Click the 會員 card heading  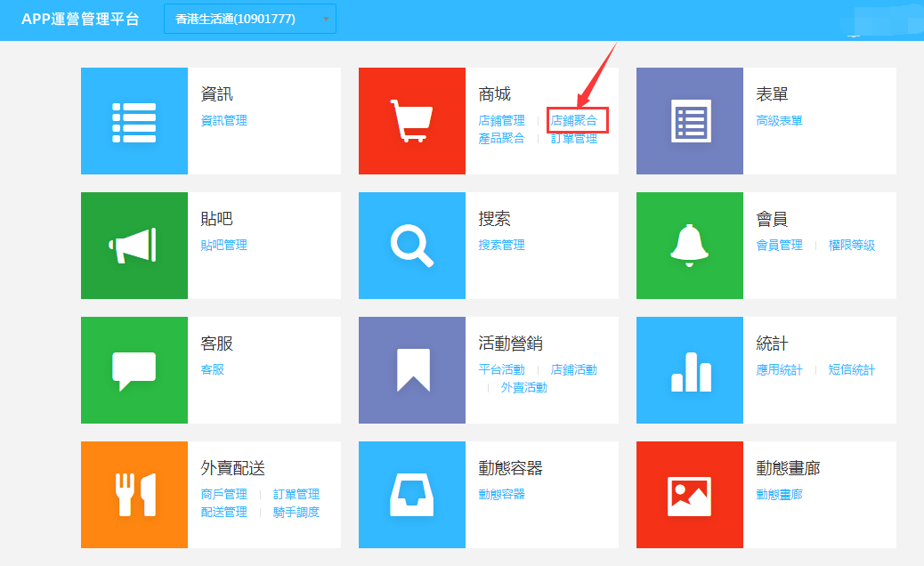[772, 219]
